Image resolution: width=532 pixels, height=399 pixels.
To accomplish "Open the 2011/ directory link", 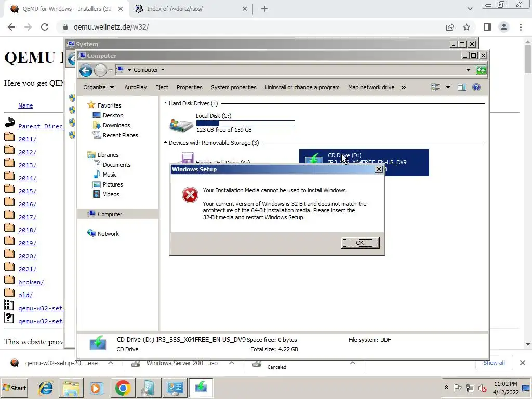I will click(28, 139).
